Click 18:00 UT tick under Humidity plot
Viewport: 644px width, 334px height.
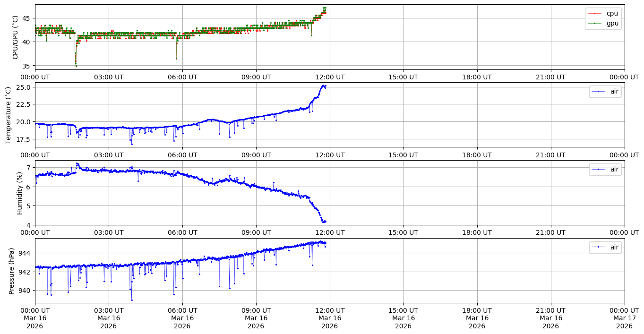(x=477, y=232)
